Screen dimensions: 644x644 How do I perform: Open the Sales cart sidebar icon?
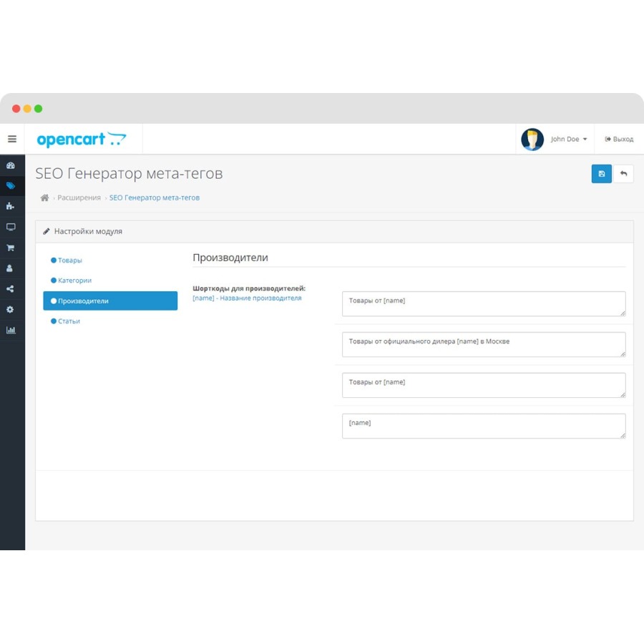click(x=11, y=248)
